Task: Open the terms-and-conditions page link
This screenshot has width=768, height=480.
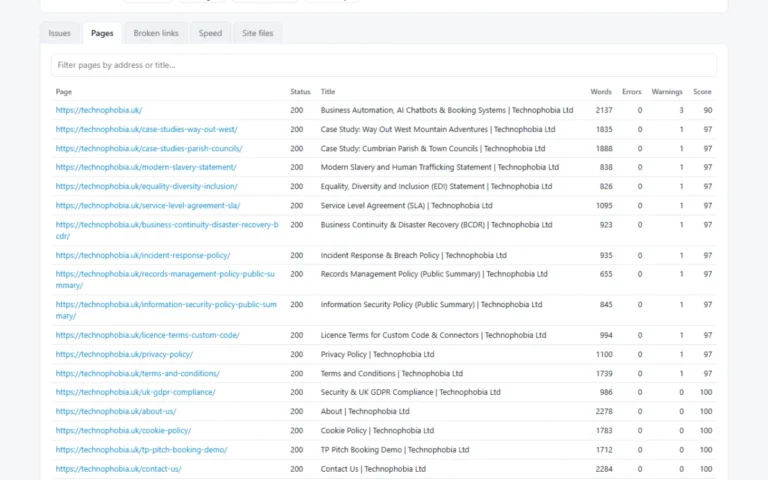Action: point(138,373)
